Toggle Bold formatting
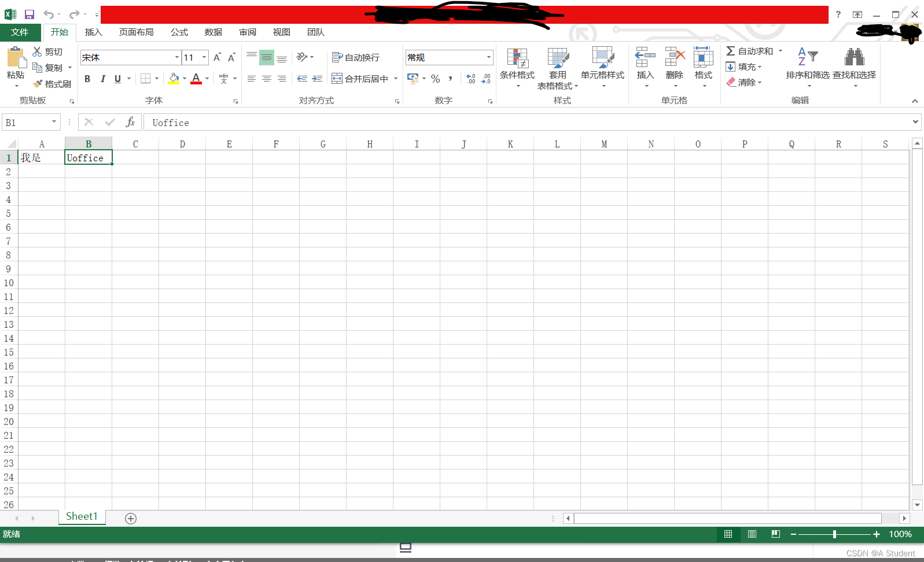Image resolution: width=924 pixels, height=562 pixels. pyautogui.click(x=87, y=79)
